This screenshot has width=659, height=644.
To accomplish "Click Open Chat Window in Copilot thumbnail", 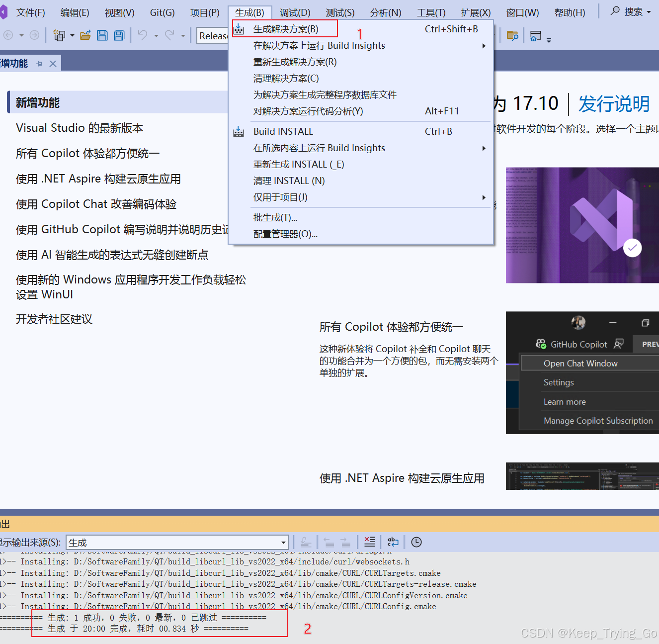I will click(x=580, y=364).
